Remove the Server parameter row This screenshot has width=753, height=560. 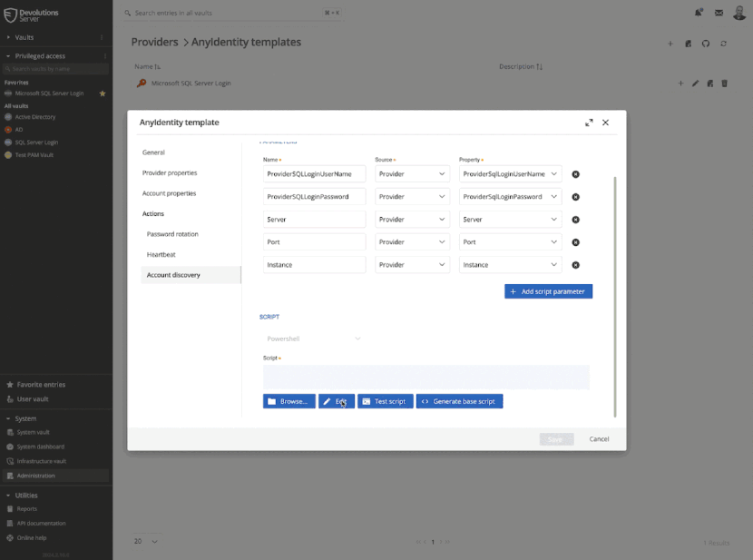click(575, 220)
